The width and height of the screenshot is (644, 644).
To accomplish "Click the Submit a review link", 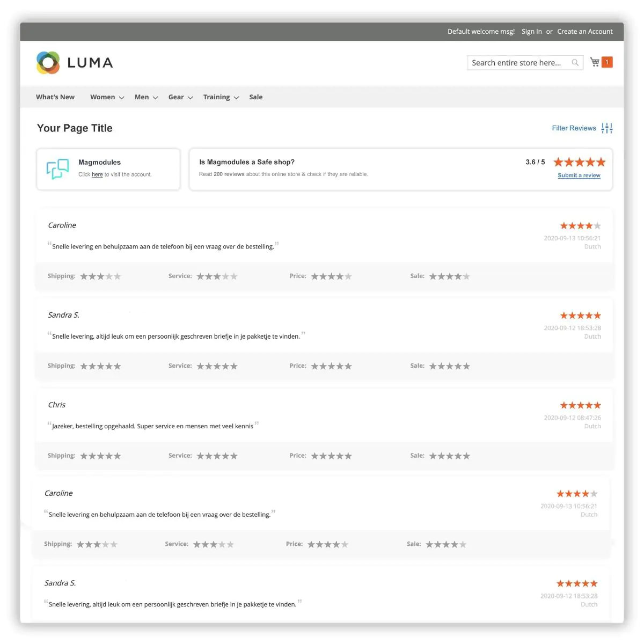I will coord(579,175).
